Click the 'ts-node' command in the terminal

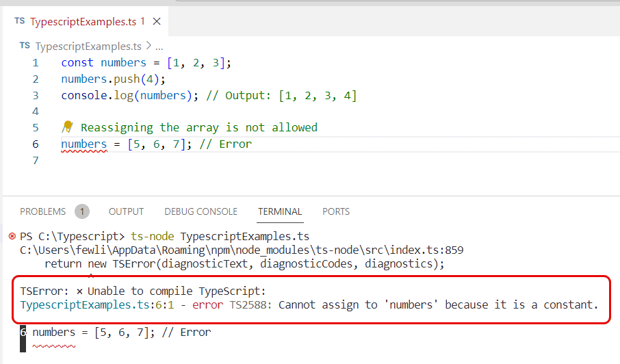click(x=152, y=236)
